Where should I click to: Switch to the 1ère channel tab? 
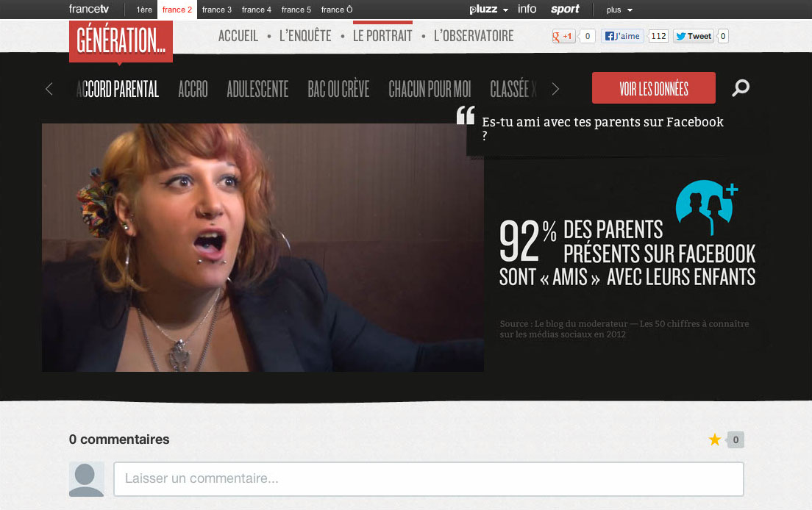[144, 10]
